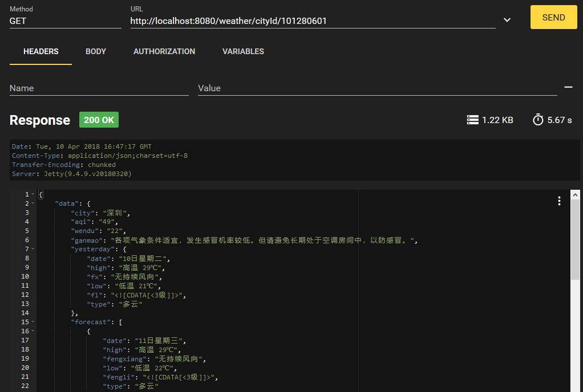583x392 pixels.
Task: Open the URL history dropdown chevron
Action: click(507, 20)
